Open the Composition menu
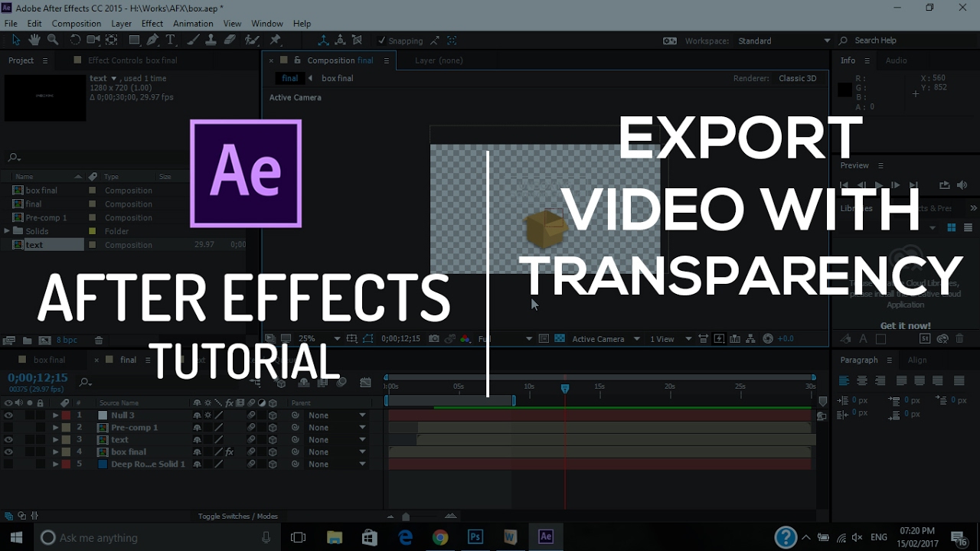The height and width of the screenshot is (551, 980). pyautogui.click(x=76, y=24)
